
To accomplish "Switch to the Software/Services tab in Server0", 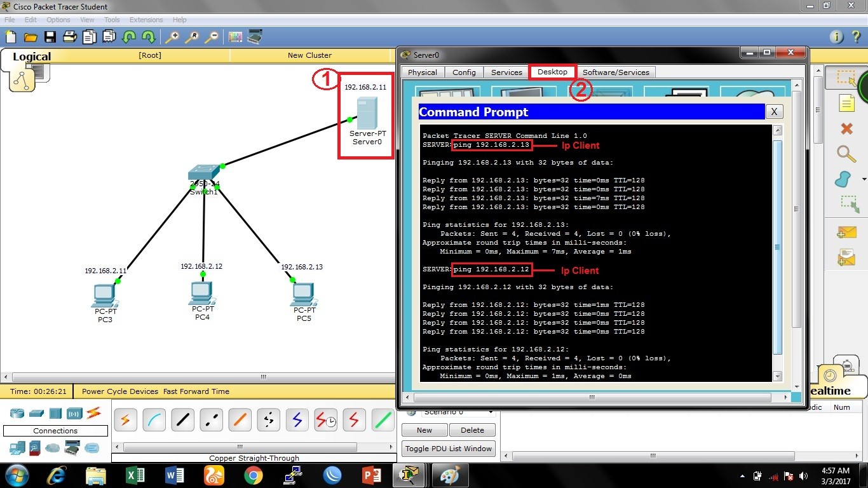I will tap(616, 72).
